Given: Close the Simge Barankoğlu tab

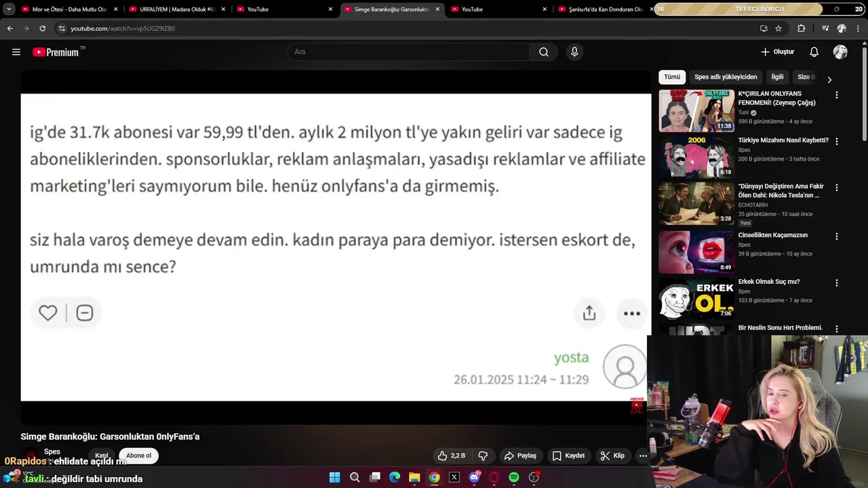Looking at the screenshot, I should click(x=437, y=9).
